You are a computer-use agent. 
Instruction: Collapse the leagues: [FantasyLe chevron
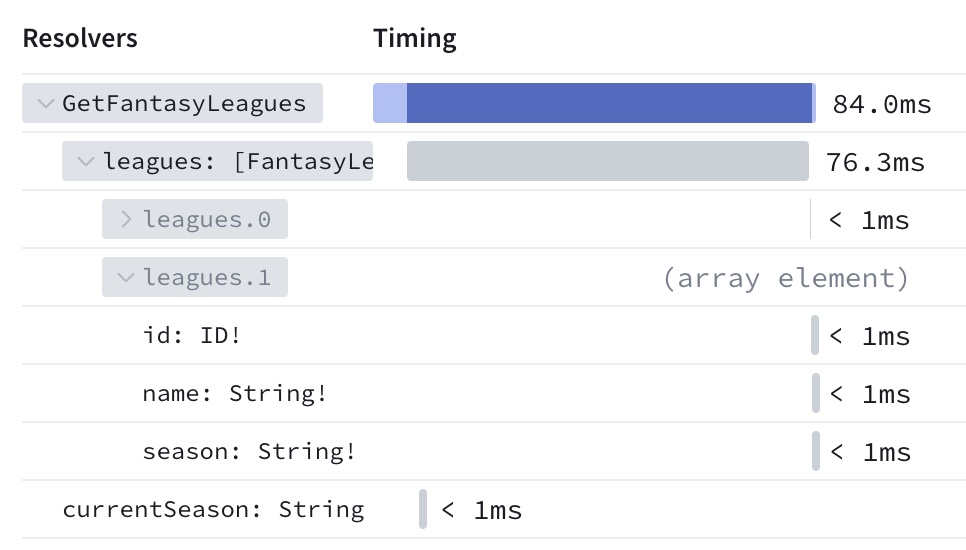[x=86, y=161]
